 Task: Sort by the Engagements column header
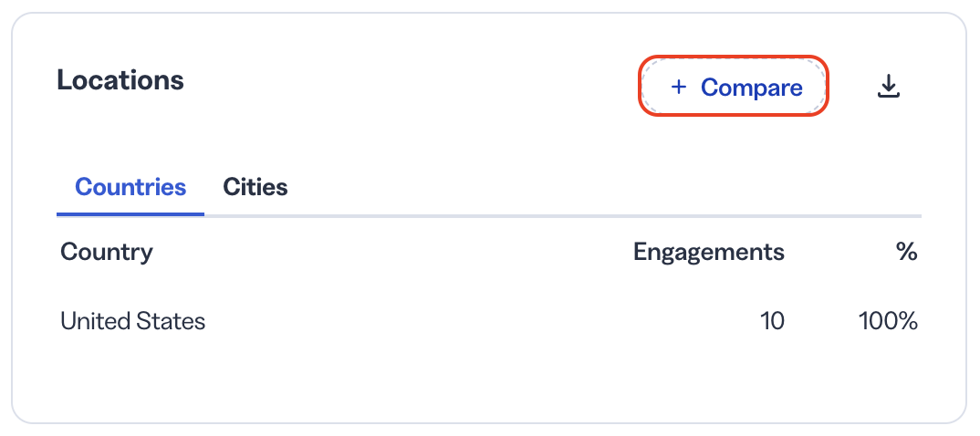pyautogui.click(x=709, y=253)
